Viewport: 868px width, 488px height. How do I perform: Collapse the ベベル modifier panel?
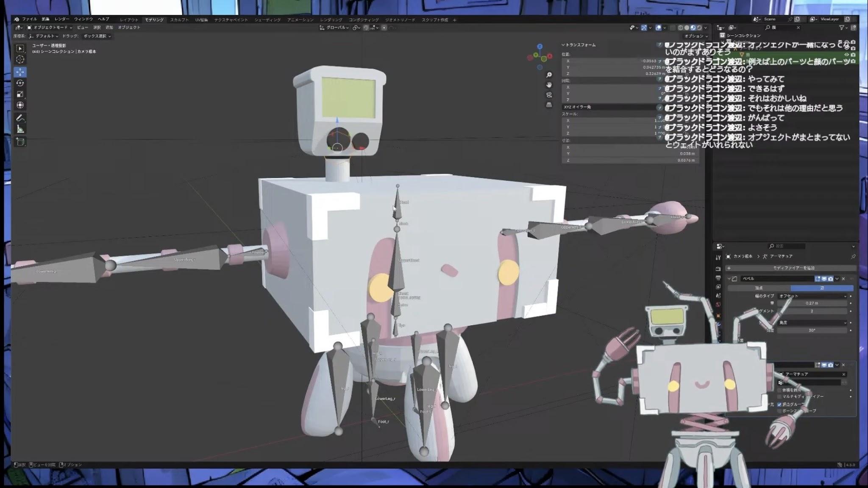729,279
